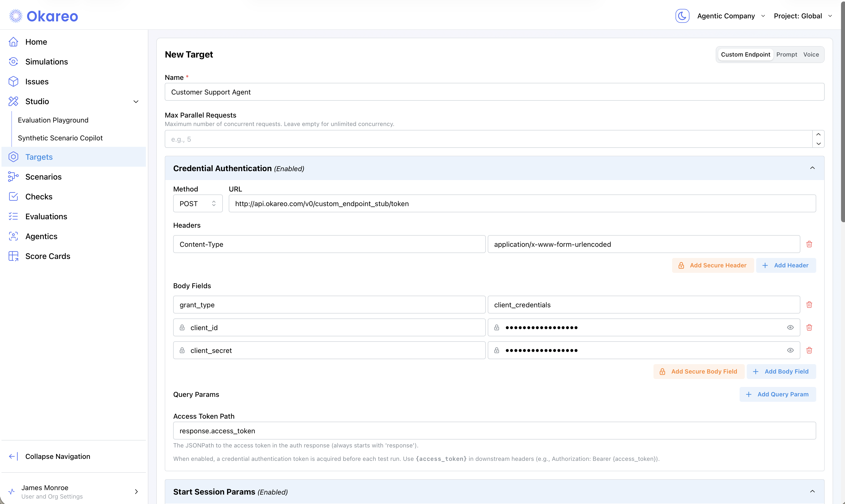Switch to the Voice tab

811,54
